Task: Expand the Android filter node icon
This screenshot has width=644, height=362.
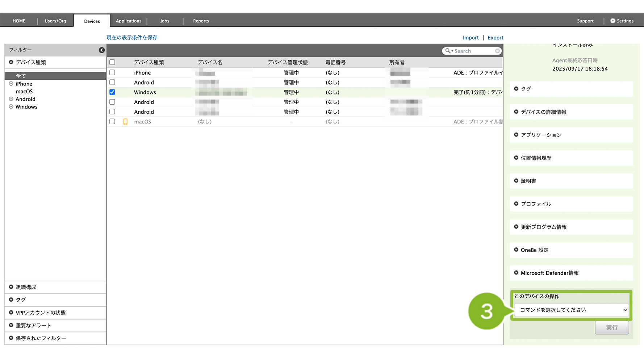Action: tap(11, 99)
